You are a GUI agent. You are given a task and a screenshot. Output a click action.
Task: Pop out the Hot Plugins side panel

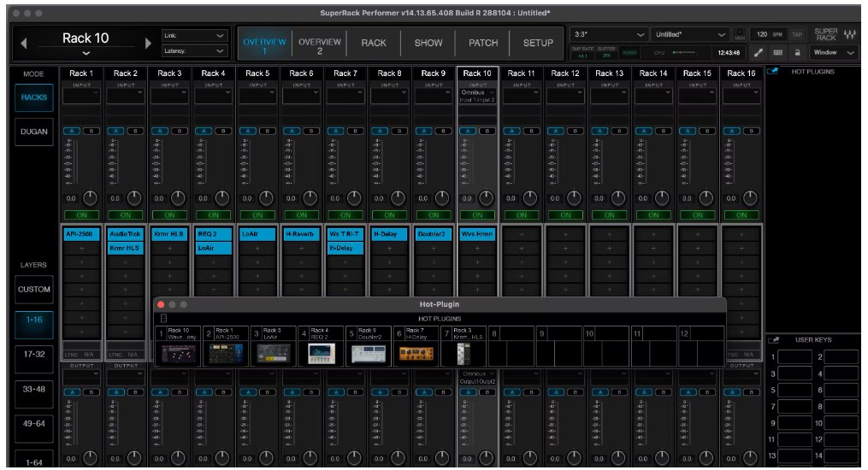click(x=773, y=71)
